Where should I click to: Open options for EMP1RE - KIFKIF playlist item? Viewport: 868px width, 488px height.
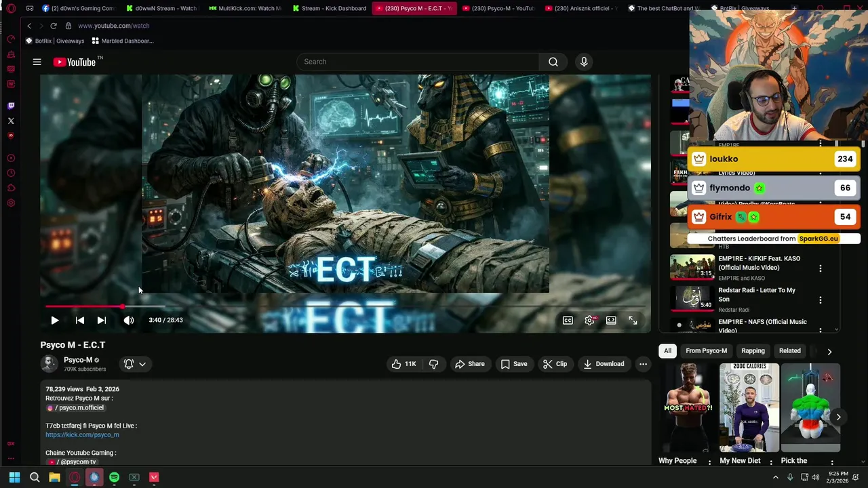click(821, 268)
